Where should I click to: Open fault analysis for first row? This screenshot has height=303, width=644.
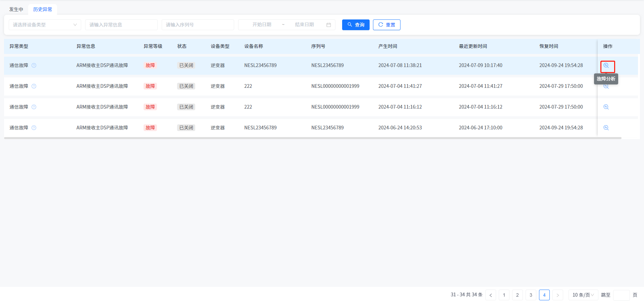[606, 66]
